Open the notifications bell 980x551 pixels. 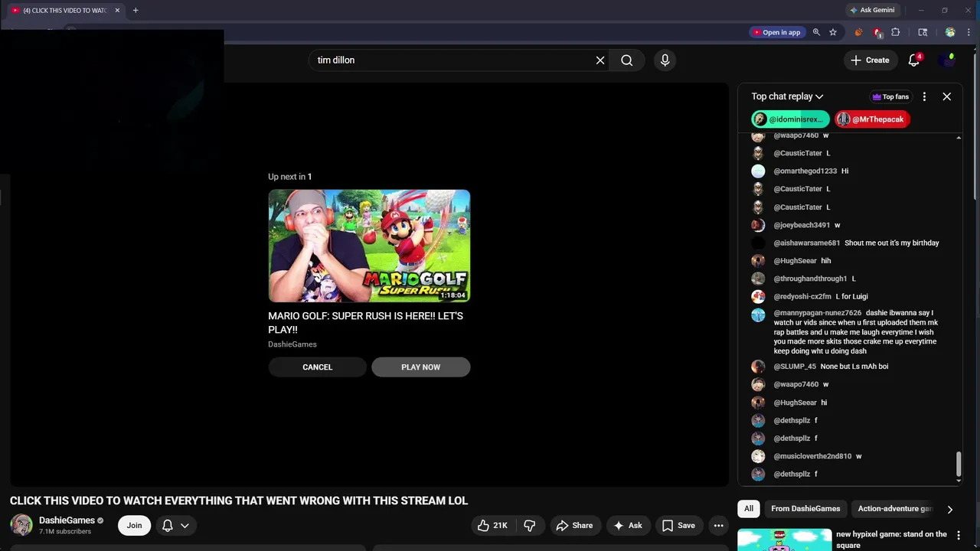pyautogui.click(x=914, y=60)
